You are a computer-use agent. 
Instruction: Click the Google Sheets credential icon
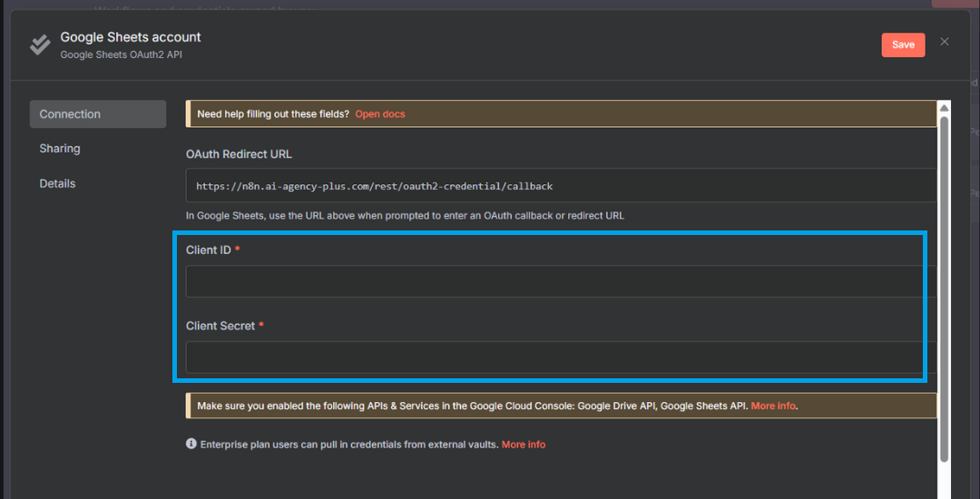pyautogui.click(x=40, y=45)
